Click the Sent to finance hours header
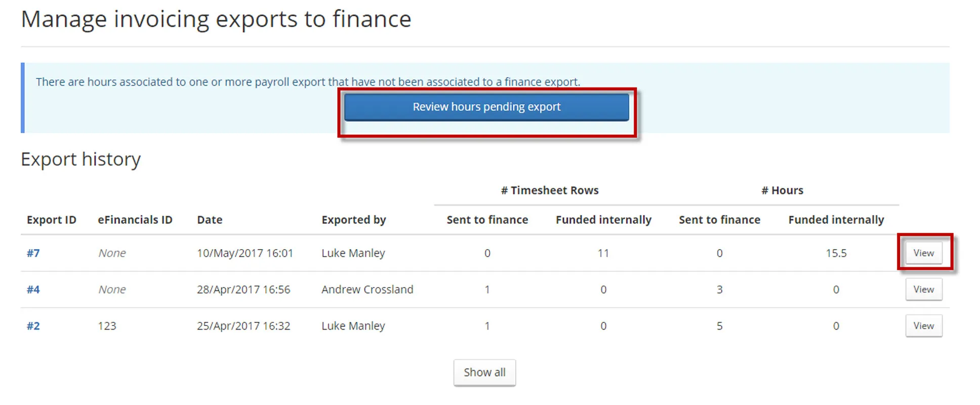Image resolution: width=980 pixels, height=405 pixels. [719, 220]
